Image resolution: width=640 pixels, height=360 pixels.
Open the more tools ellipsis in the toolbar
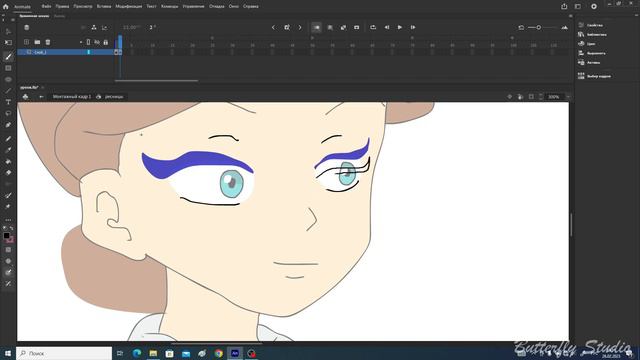pyautogui.click(x=8, y=220)
